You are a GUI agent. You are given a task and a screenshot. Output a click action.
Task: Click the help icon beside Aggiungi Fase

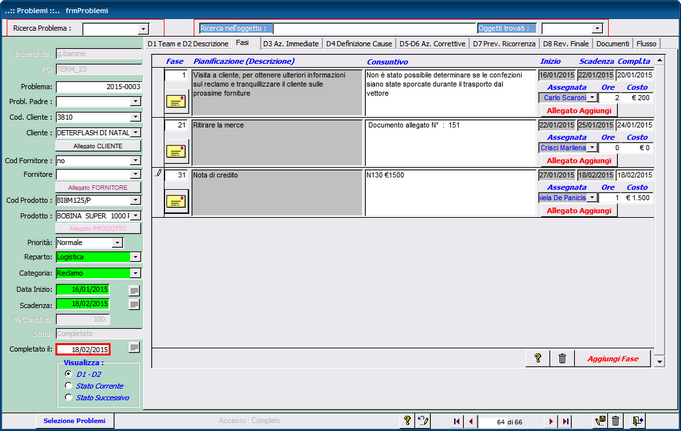point(538,358)
